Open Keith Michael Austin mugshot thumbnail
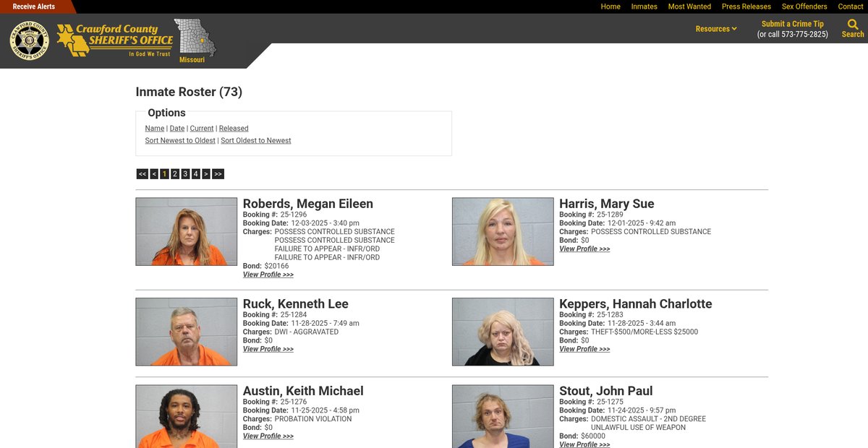The width and height of the screenshot is (868, 448). coord(187,416)
